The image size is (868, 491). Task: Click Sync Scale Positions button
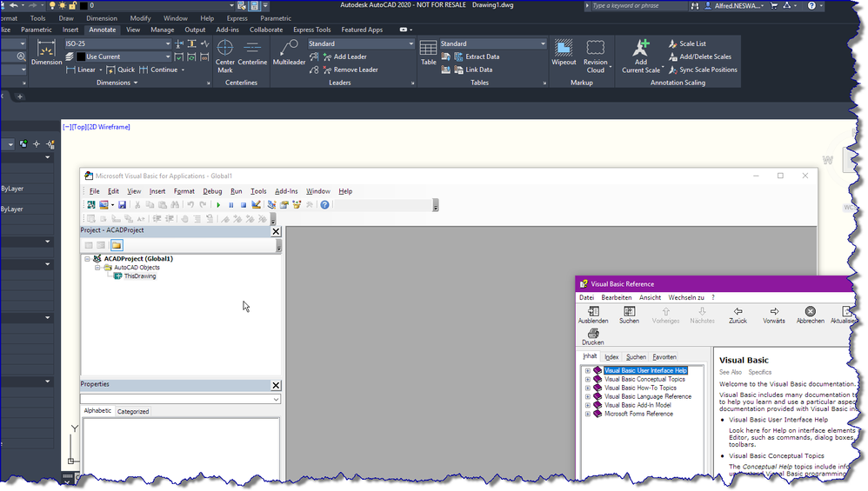point(703,70)
